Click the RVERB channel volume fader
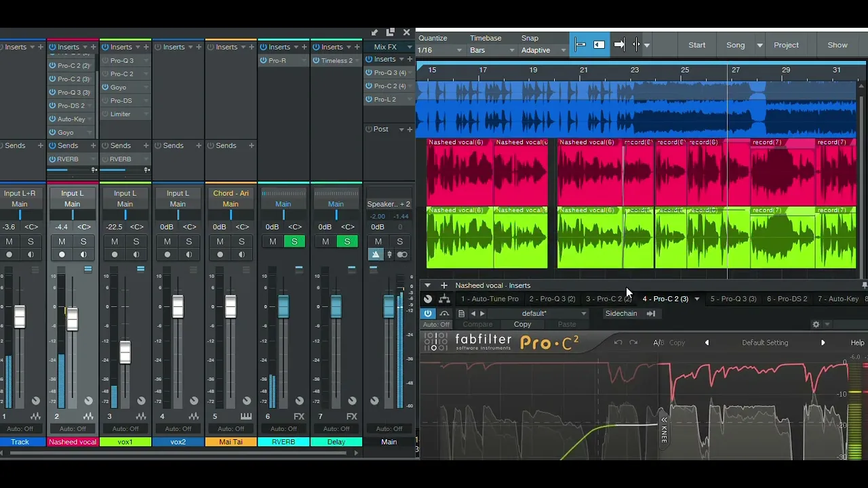868x488 pixels. click(283, 306)
